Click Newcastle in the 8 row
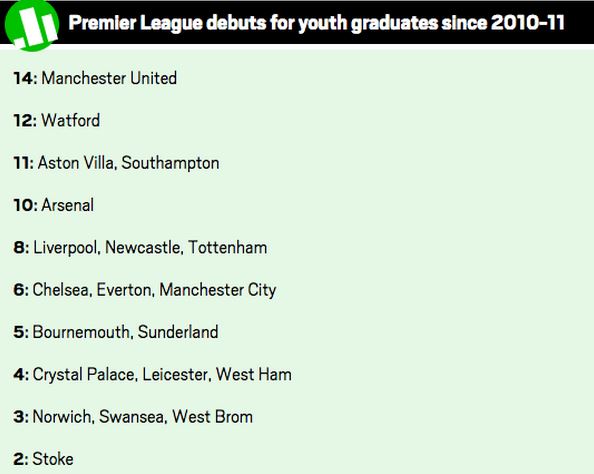The image size is (594, 474). (144, 247)
